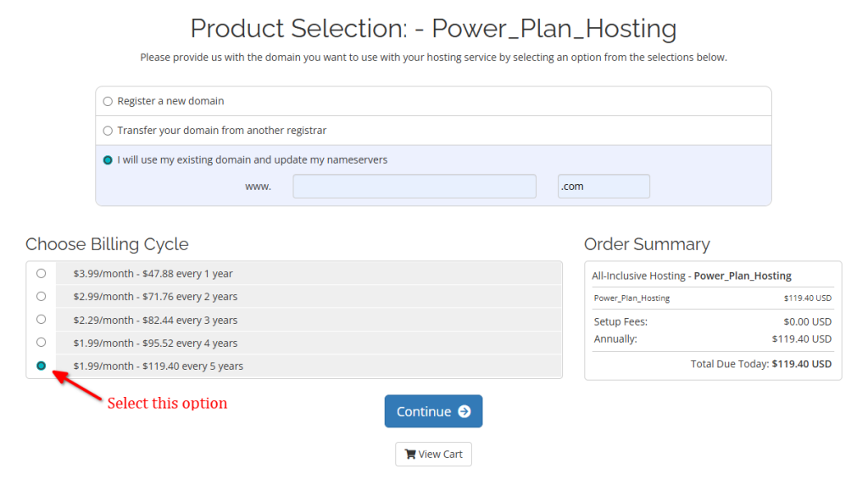868x480 pixels.
Task: Click the shopping cart icon in View Cart
Action: tap(410, 455)
